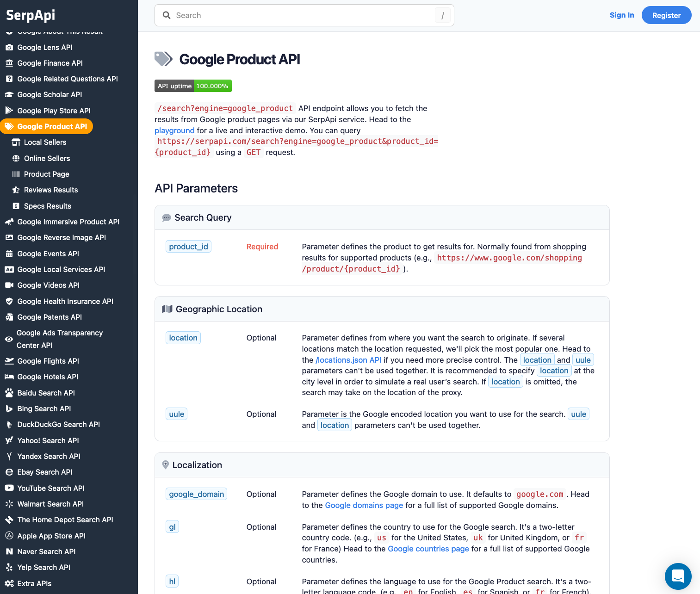
Task: Open Walmart Search API page
Action: coord(50,504)
